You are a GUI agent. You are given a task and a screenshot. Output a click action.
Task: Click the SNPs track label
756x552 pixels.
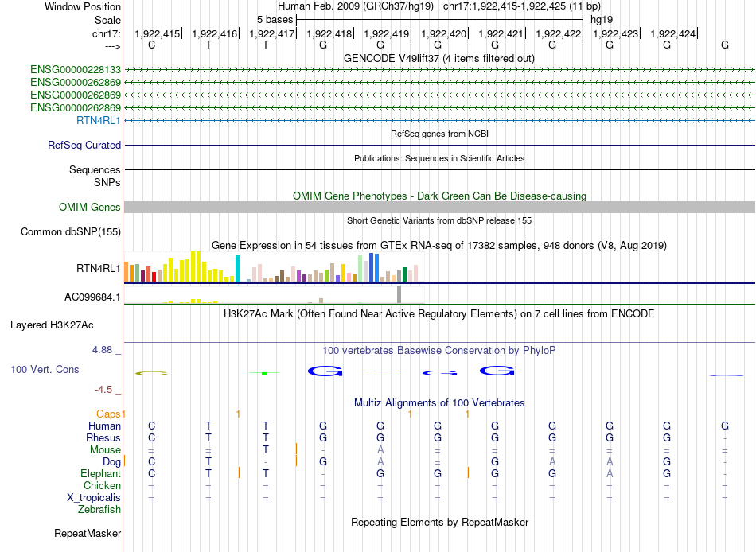tap(107, 182)
